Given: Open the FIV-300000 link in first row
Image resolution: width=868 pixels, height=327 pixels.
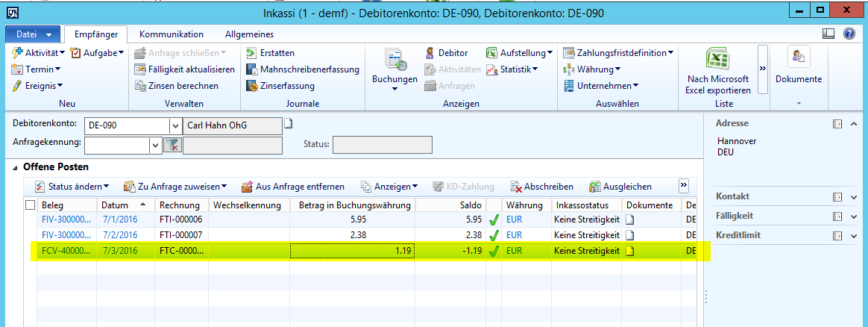Looking at the screenshot, I should (x=66, y=220).
